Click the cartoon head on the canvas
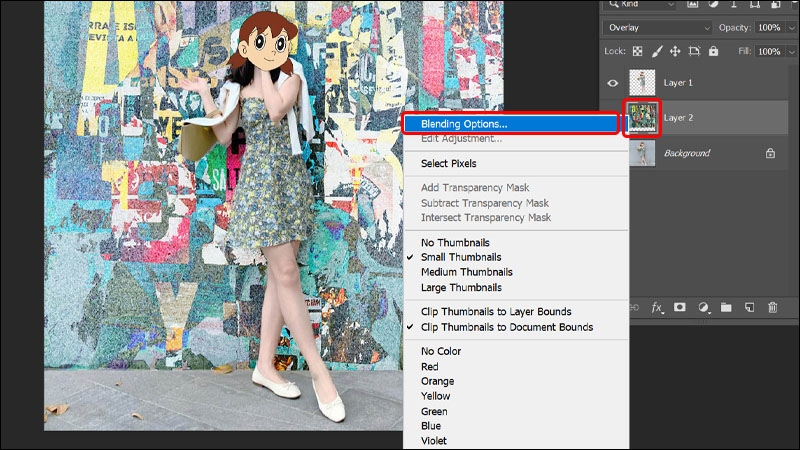 [265, 43]
